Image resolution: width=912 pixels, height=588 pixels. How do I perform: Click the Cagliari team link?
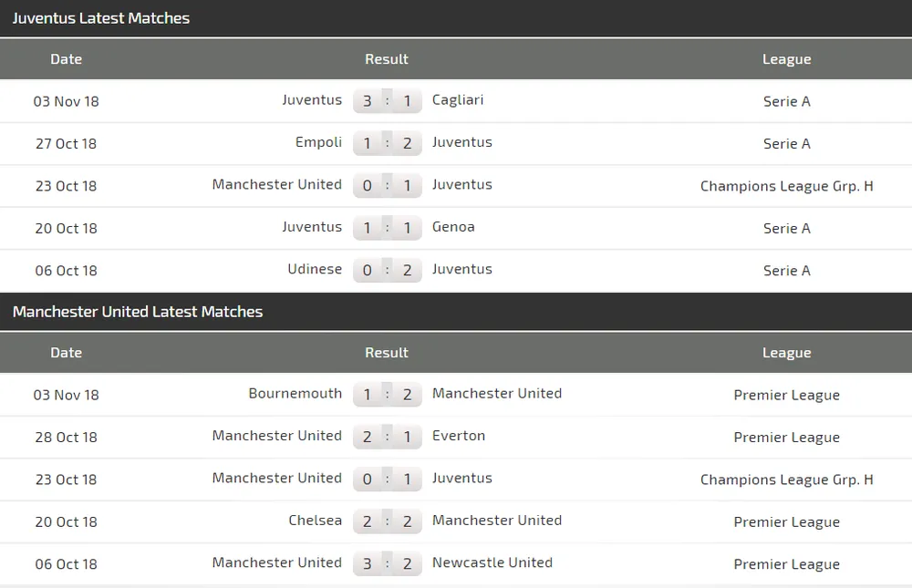[x=457, y=100]
